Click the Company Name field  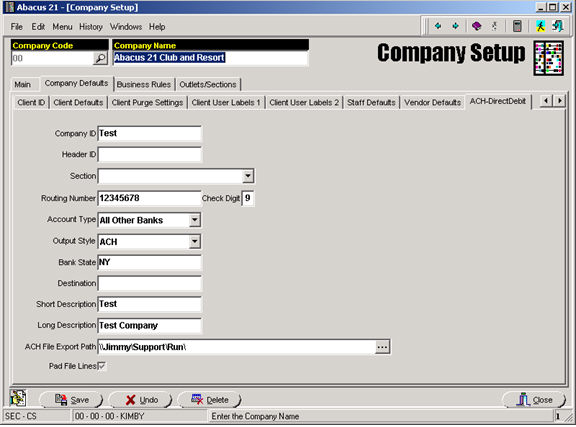(x=210, y=58)
